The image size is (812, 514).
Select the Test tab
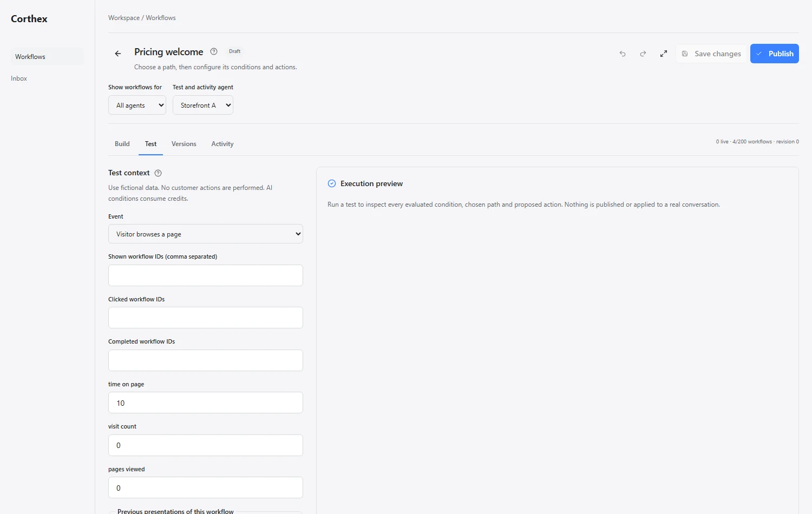(150, 144)
